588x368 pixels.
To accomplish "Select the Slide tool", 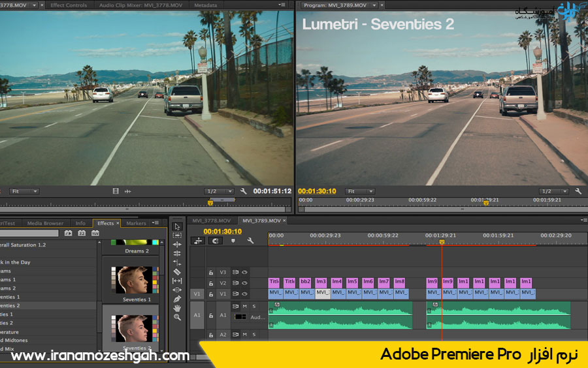I will tap(177, 290).
